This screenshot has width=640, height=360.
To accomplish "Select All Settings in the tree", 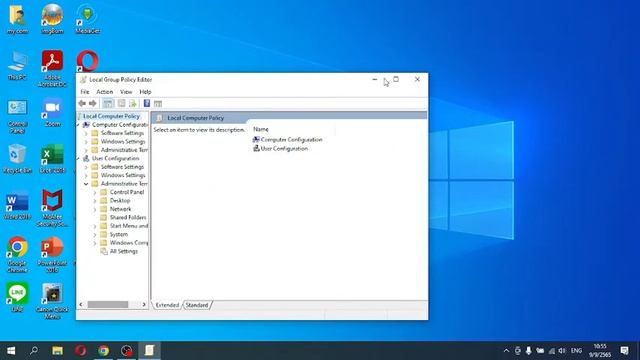I will [x=124, y=251].
